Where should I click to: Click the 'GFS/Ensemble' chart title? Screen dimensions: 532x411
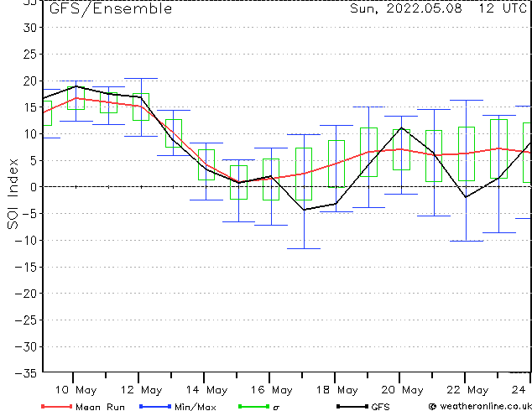tap(111, 9)
